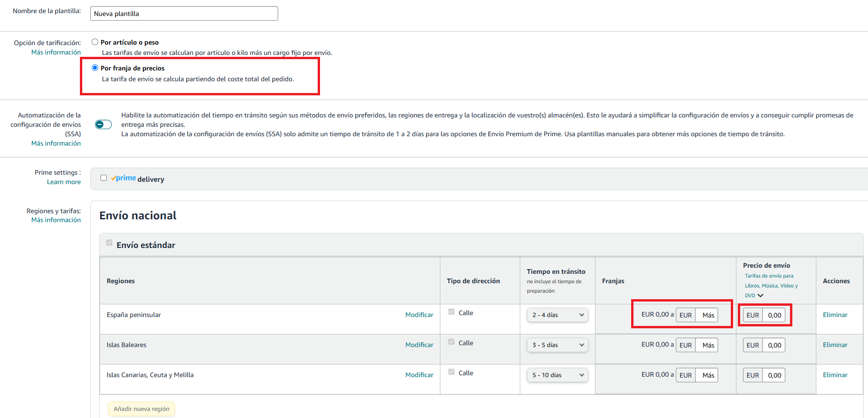Select 'Por artículo o peso' radio option
The image size is (868, 418).
[95, 42]
